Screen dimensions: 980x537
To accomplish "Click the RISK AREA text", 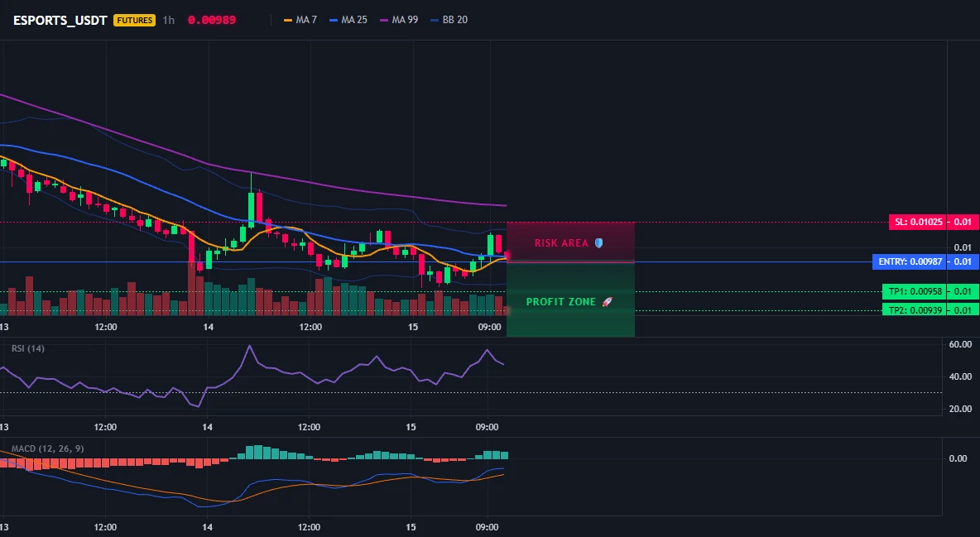I will click(x=561, y=243).
